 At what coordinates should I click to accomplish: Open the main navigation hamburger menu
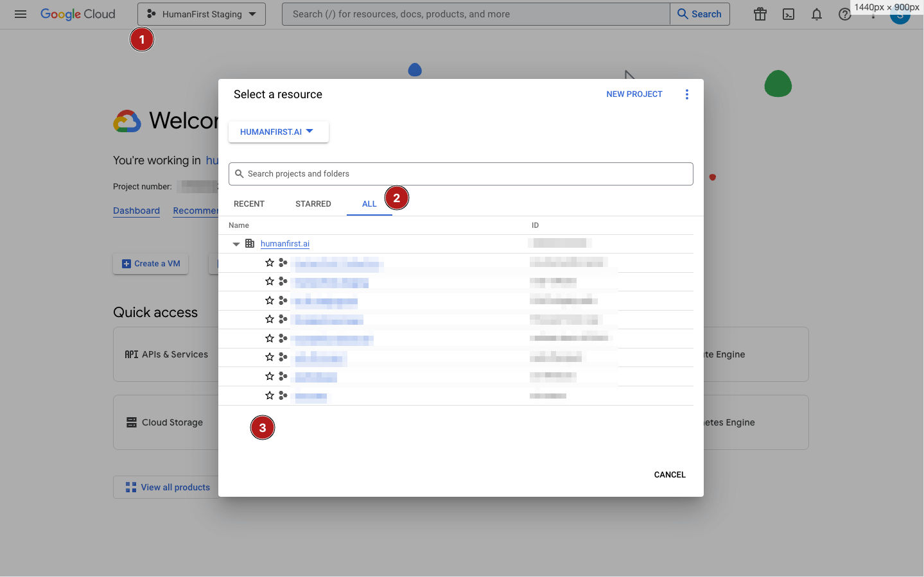pyautogui.click(x=21, y=14)
